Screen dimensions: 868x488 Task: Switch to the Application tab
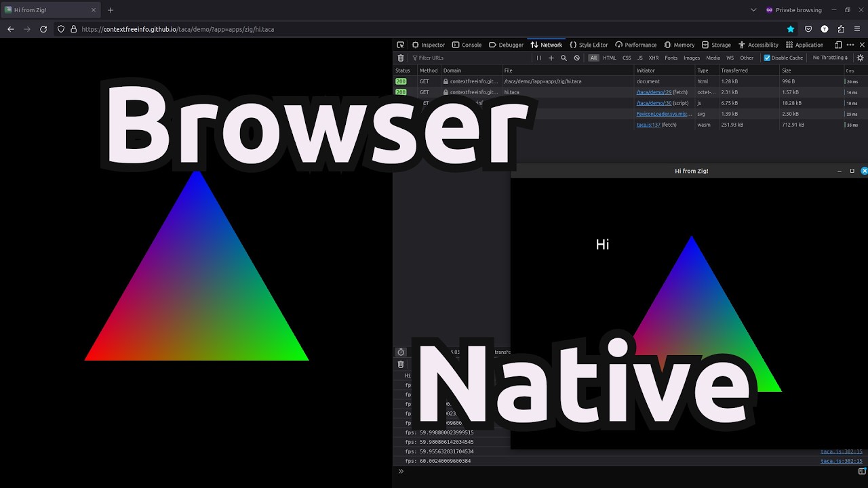[804, 45]
